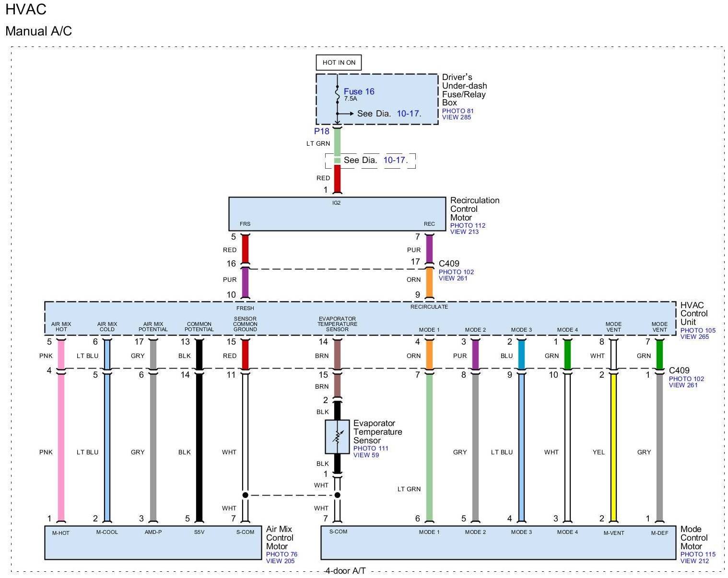Open the P18 connector link
The image size is (728, 578).
click(x=321, y=131)
